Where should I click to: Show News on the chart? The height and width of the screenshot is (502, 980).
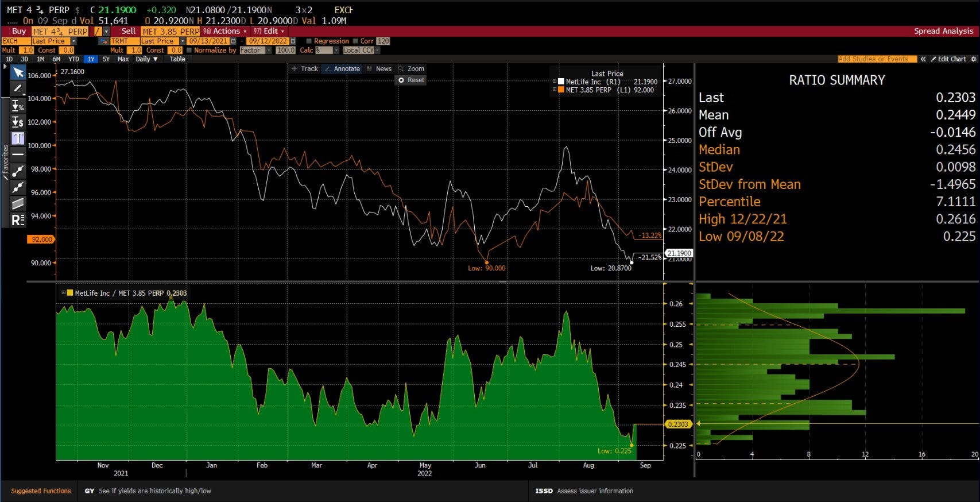pyautogui.click(x=379, y=69)
